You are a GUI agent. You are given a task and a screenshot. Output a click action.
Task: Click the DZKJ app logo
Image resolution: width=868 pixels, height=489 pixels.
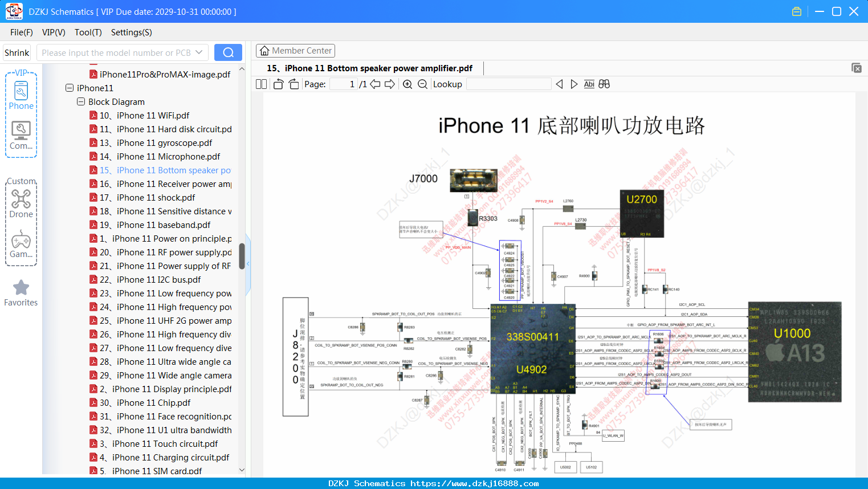click(14, 11)
